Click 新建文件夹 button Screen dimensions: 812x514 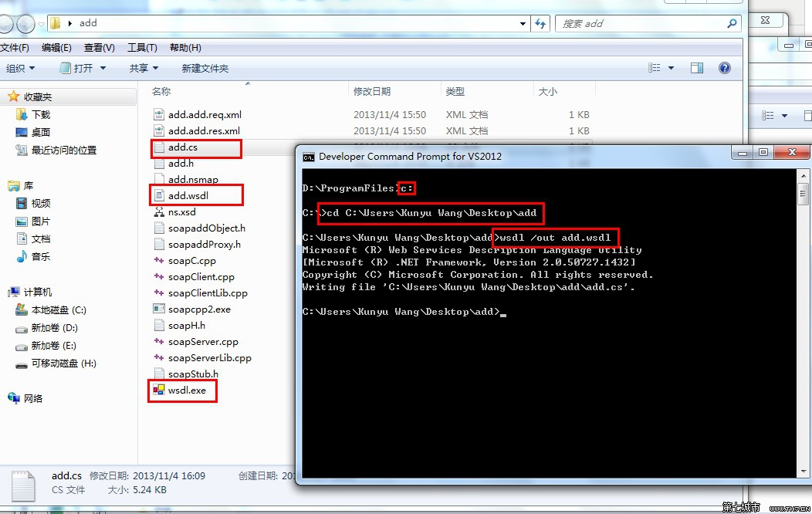pos(205,69)
